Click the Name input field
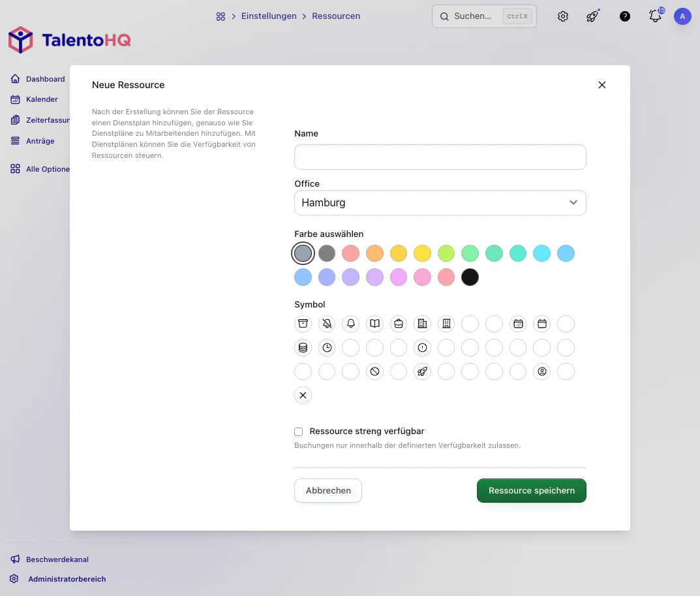 440,157
